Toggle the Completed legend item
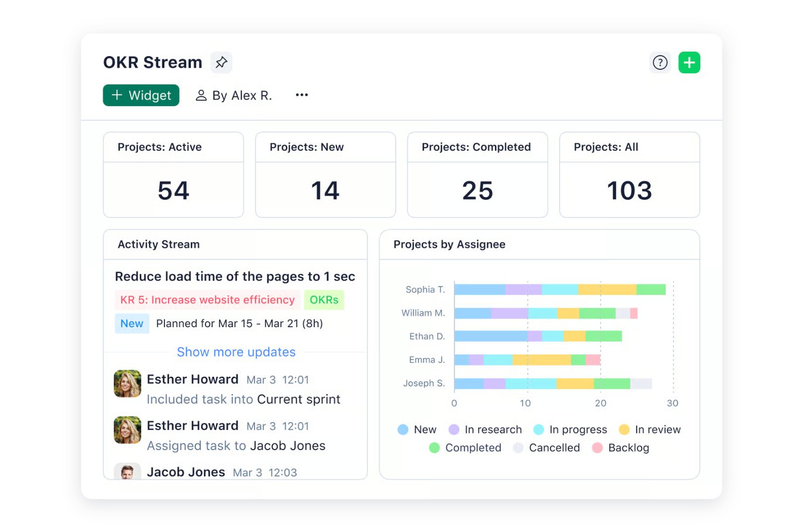 pyautogui.click(x=465, y=448)
